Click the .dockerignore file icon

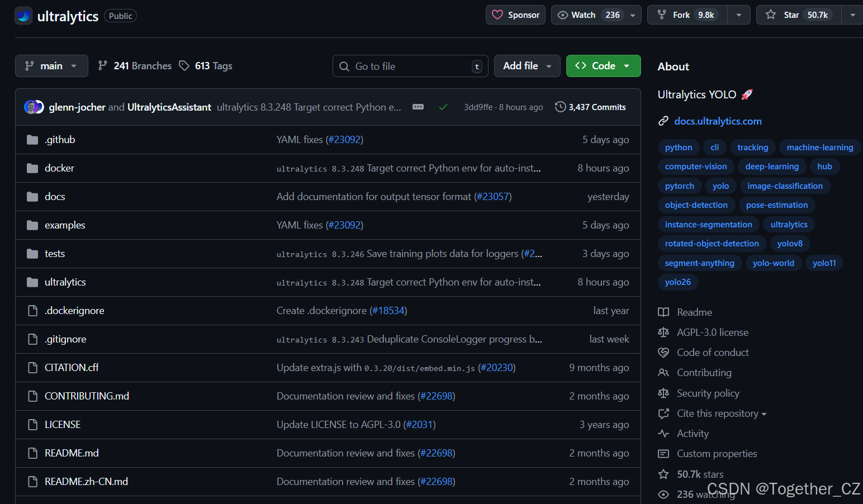[x=32, y=311]
